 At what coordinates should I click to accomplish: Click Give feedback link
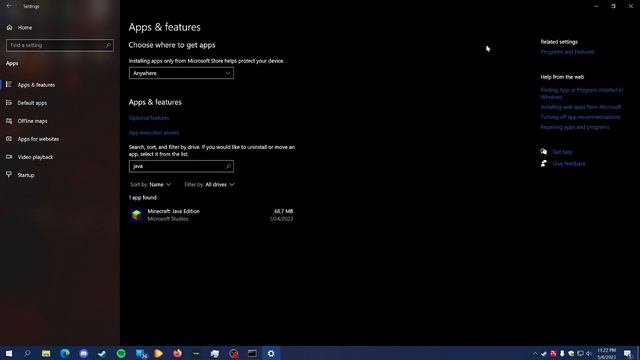point(569,164)
